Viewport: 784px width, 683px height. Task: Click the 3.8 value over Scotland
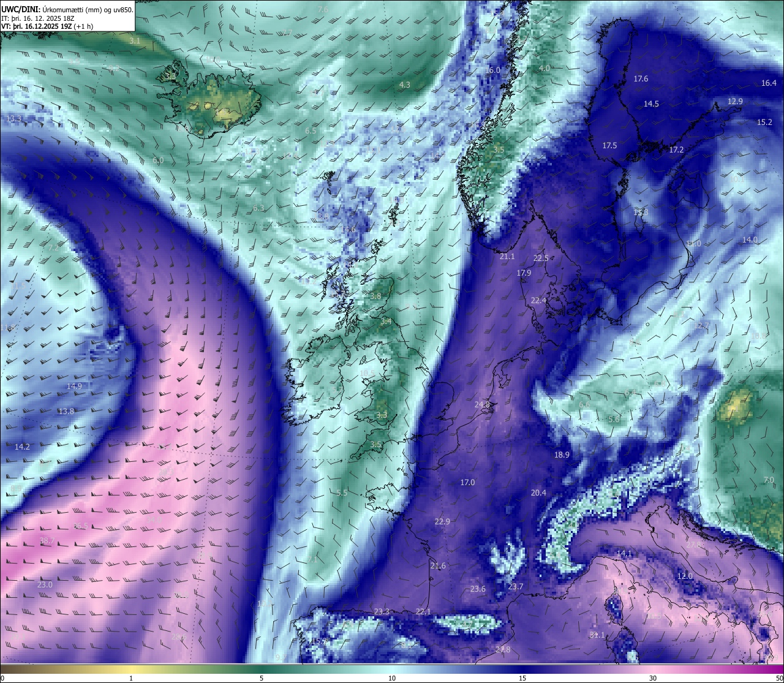click(376, 296)
